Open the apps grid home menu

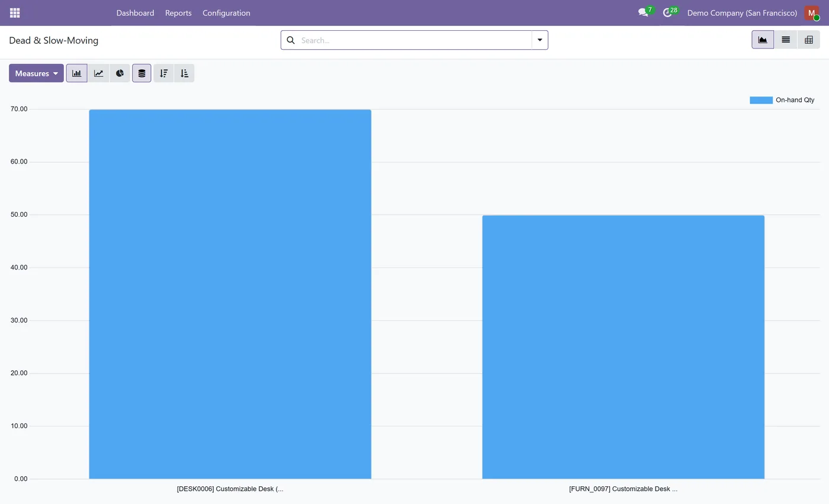15,12
